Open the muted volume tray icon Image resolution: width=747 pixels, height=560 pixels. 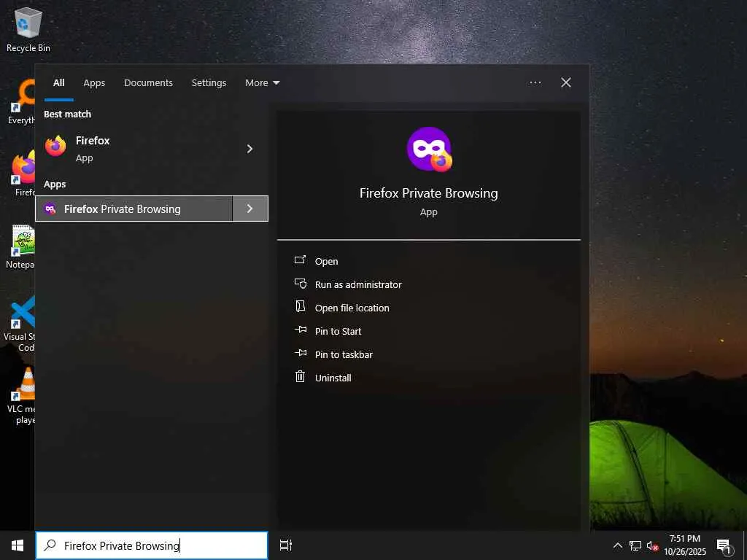tap(652, 545)
